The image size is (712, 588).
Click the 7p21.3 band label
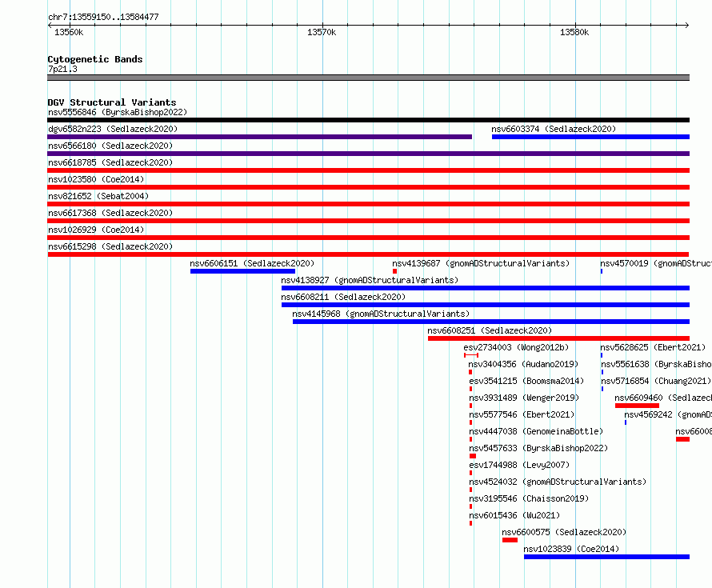pos(62,69)
